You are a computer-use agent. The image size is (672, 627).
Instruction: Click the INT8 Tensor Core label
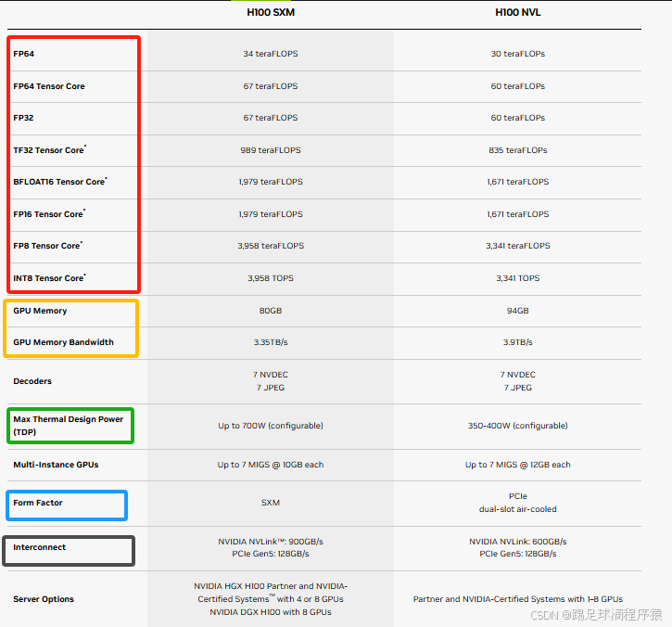[49, 278]
